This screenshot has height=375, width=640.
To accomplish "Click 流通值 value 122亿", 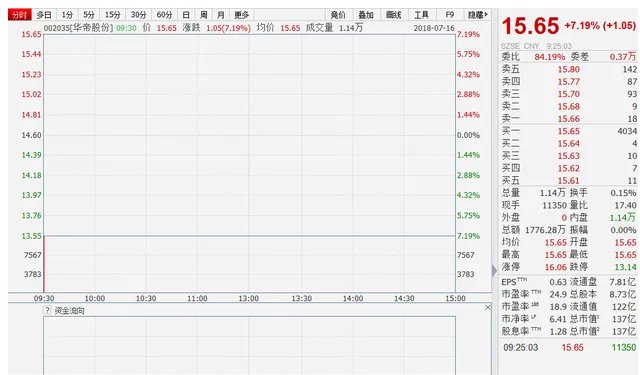I will click(x=624, y=307).
